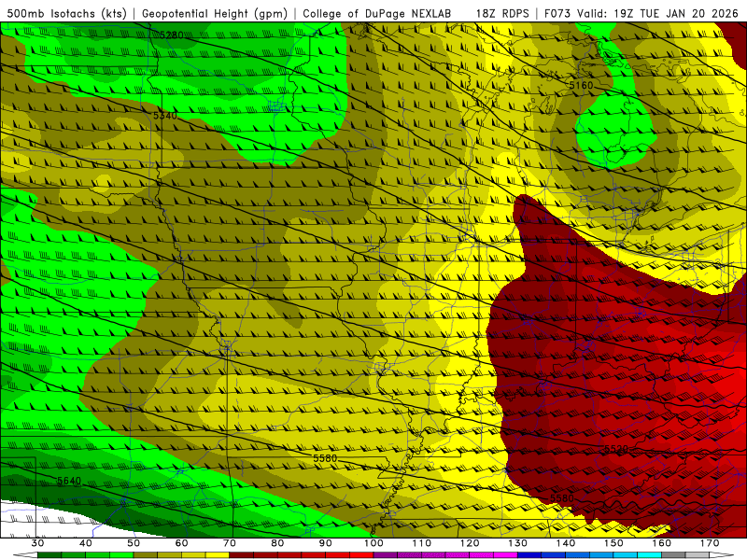Image resolution: width=747 pixels, height=560 pixels.
Task: Click the 160 value on the color scale
Action: [x=662, y=543]
